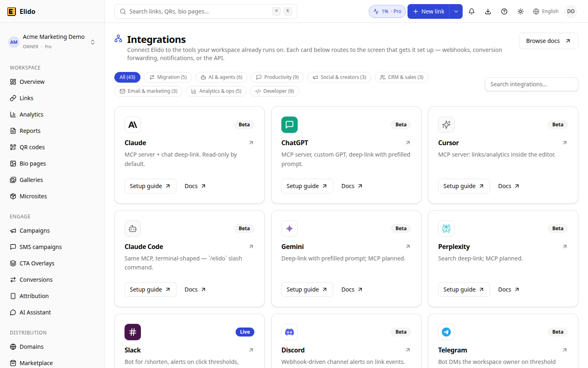588x368 pixels.
Task: Click the Cursor integration logo icon
Action: click(x=446, y=125)
